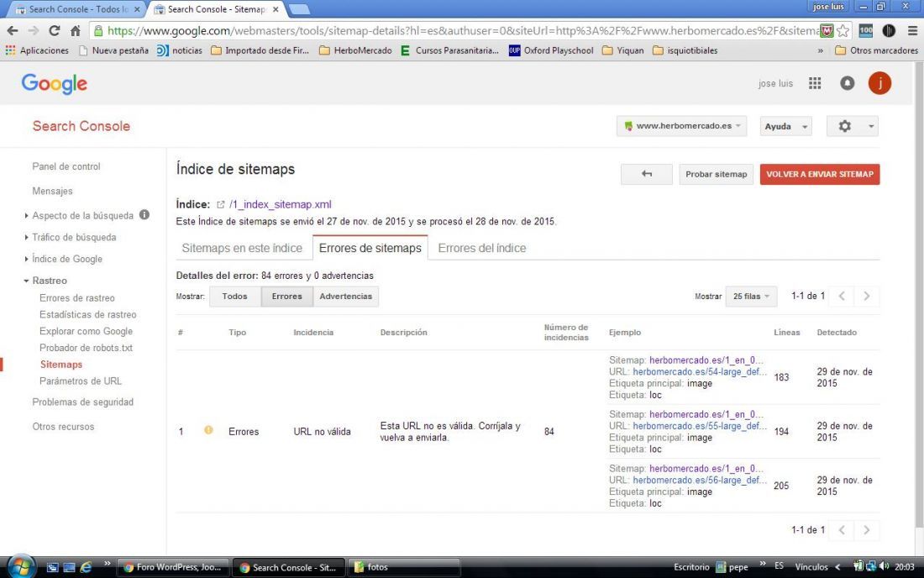Click the Probar sitemap button
The height and width of the screenshot is (578, 924).
click(716, 174)
